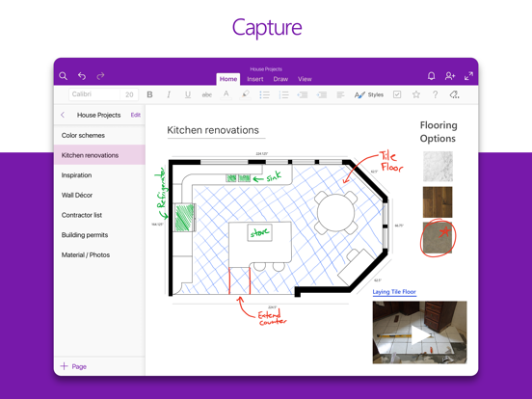Decrease paragraph indent

click(303, 94)
